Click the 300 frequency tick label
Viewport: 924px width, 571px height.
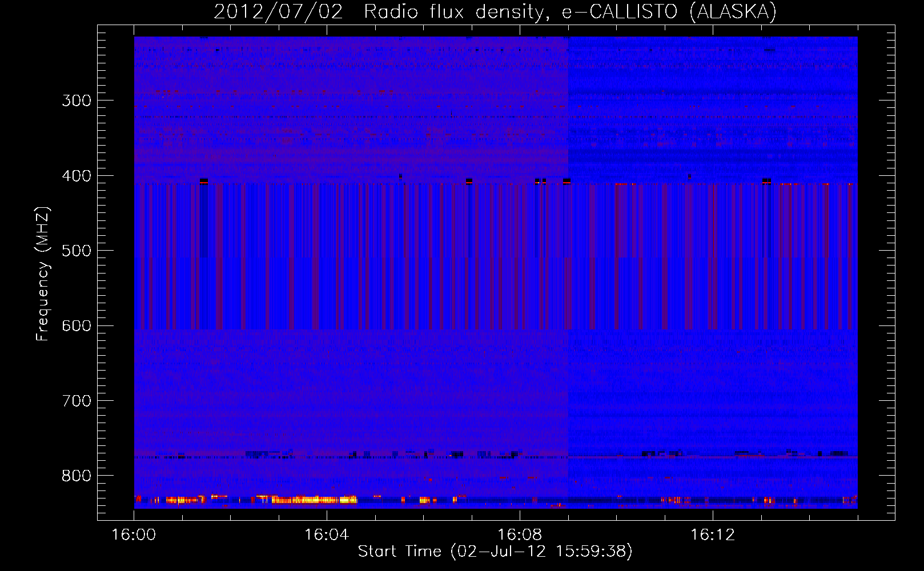click(x=77, y=100)
